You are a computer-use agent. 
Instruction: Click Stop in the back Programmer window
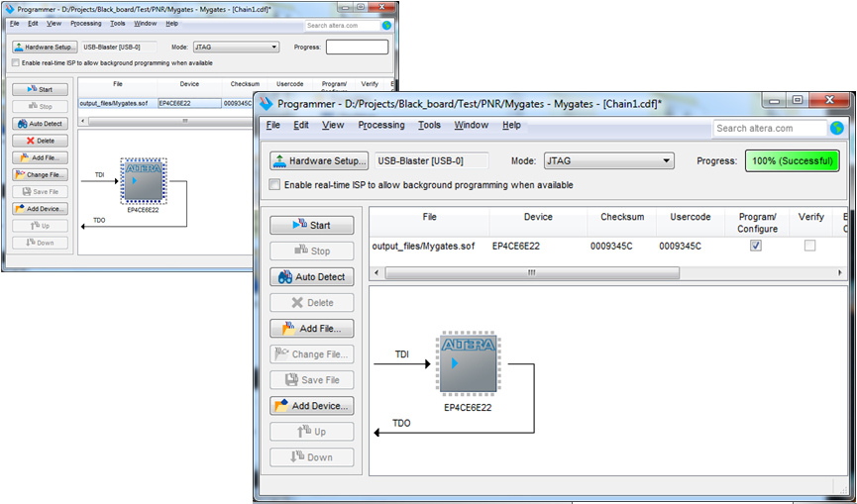pyautogui.click(x=40, y=107)
